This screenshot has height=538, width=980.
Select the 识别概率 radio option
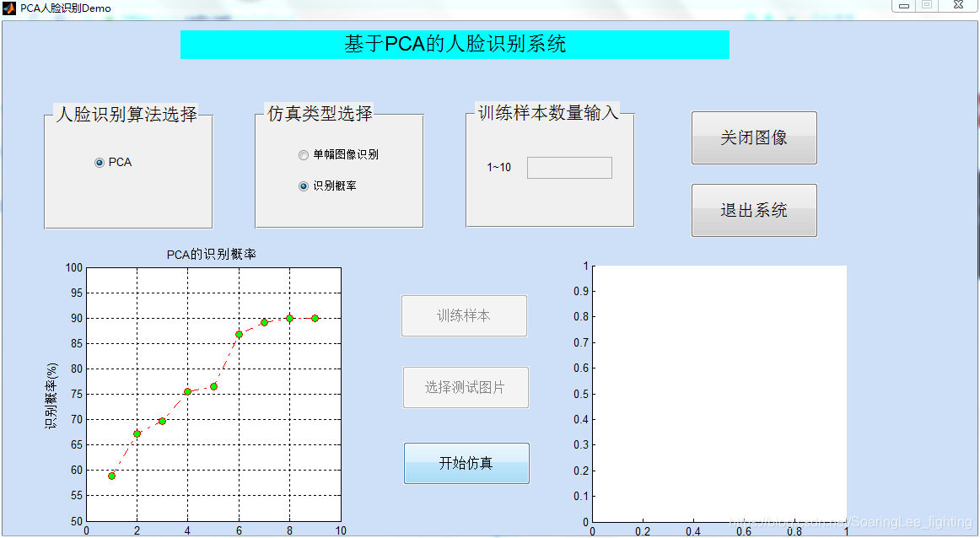point(304,186)
